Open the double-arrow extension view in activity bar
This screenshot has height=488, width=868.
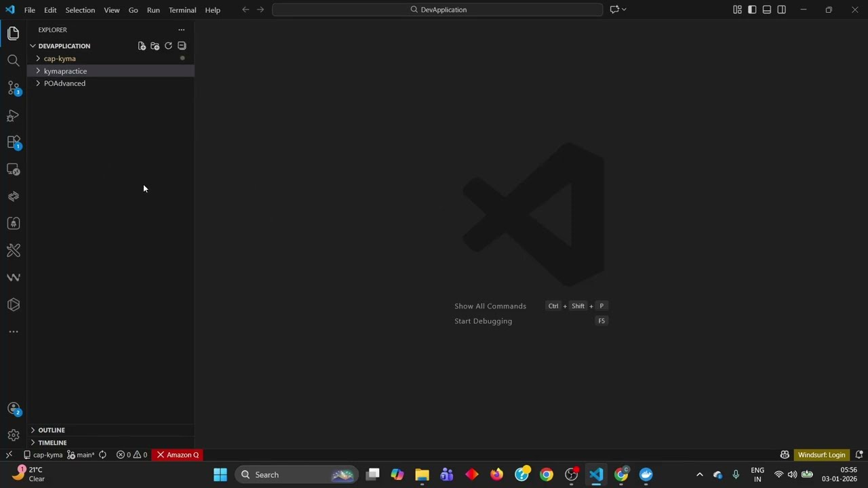(x=13, y=197)
